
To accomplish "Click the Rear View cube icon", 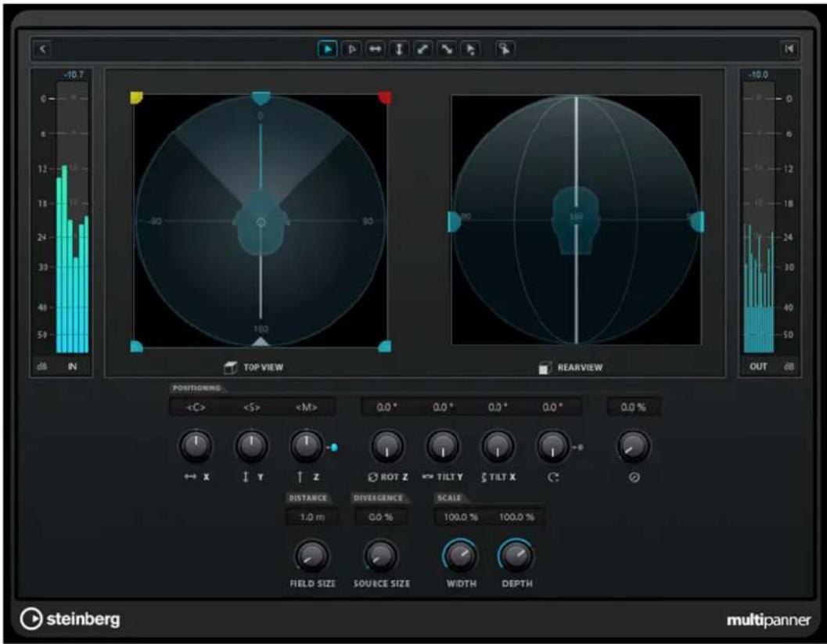I will [545, 368].
